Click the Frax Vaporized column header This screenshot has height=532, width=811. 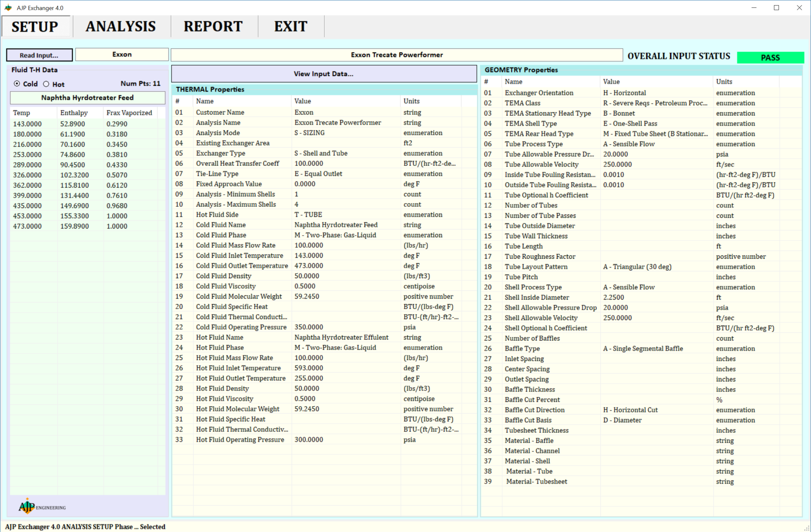coord(129,113)
